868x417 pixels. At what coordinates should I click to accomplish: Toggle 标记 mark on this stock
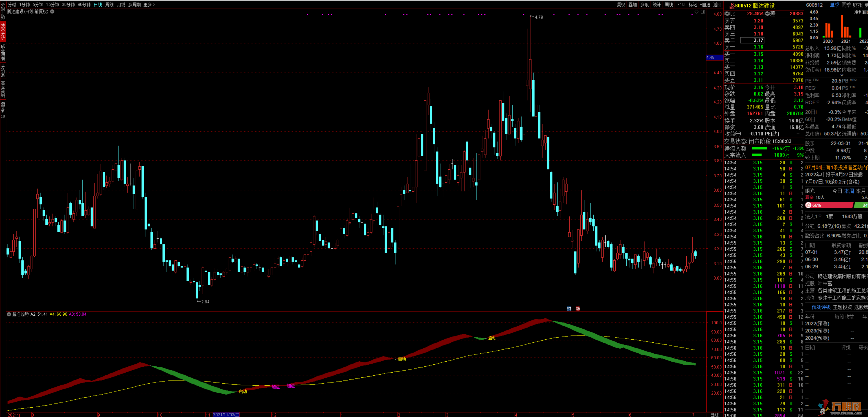click(692, 4)
